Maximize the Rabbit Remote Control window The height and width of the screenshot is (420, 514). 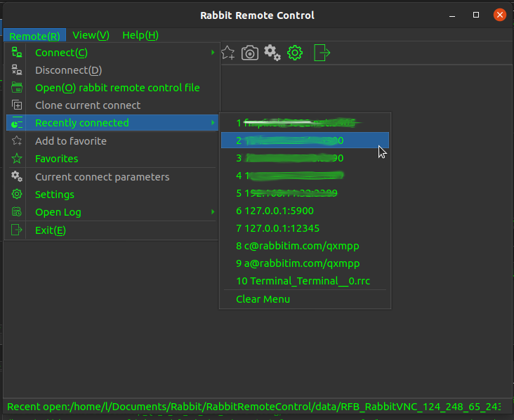point(476,15)
